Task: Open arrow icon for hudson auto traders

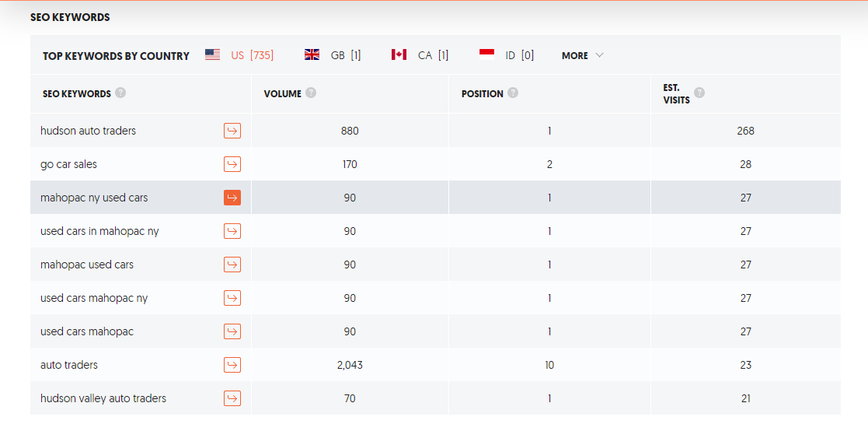Action: tap(232, 131)
